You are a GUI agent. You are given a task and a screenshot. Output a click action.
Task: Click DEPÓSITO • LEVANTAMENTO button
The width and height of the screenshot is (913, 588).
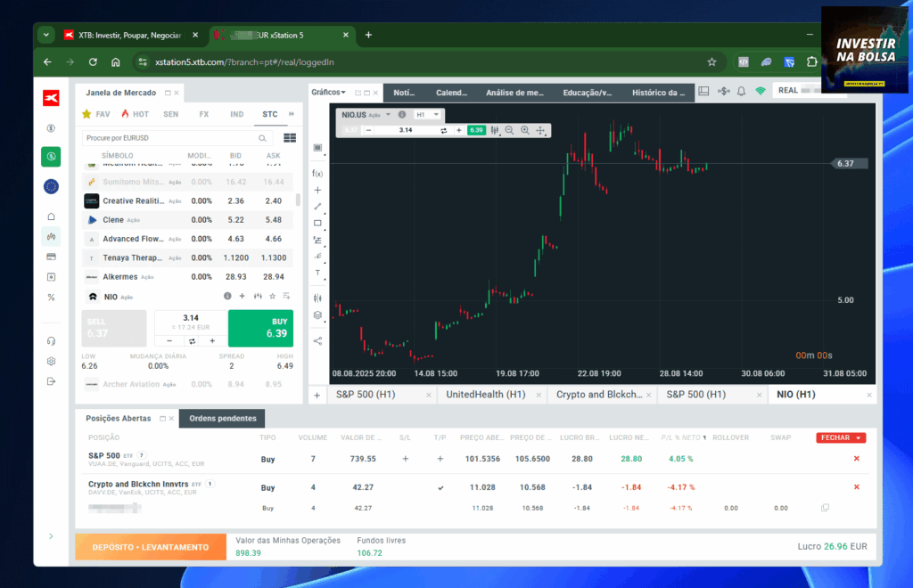pyautogui.click(x=151, y=547)
